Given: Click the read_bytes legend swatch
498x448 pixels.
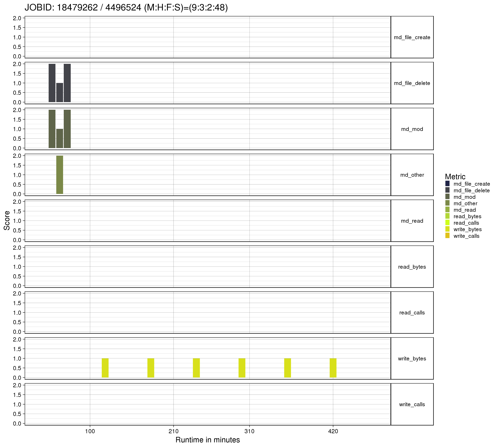Looking at the screenshot, I should coord(447,216).
